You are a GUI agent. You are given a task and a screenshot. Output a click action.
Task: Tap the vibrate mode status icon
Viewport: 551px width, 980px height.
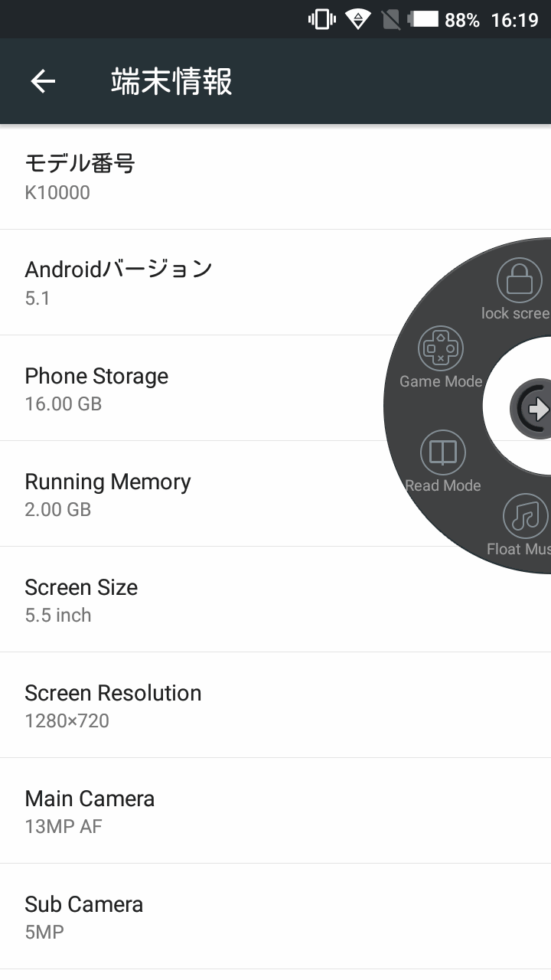[321, 19]
